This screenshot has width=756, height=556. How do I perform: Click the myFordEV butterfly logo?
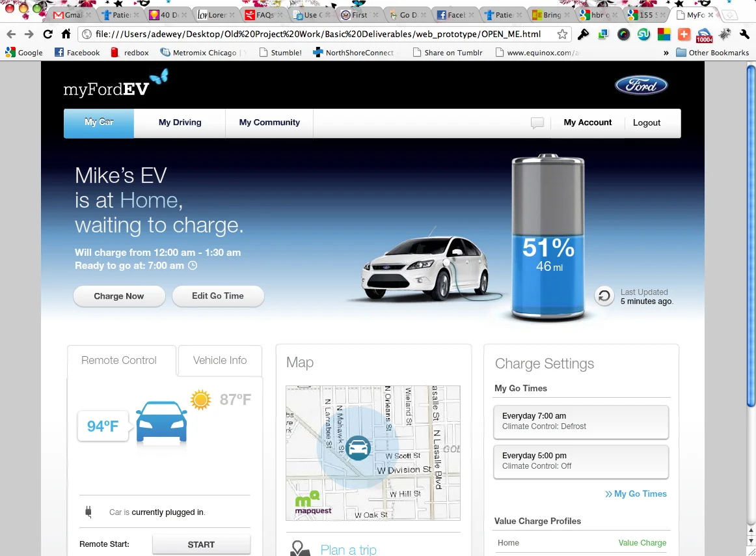point(115,83)
